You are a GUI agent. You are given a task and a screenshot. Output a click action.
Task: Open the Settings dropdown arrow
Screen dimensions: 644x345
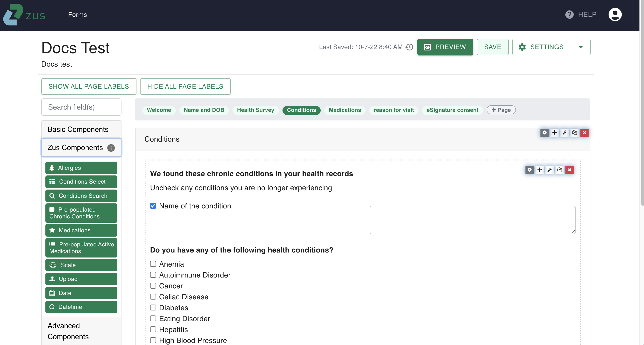[x=580, y=47]
